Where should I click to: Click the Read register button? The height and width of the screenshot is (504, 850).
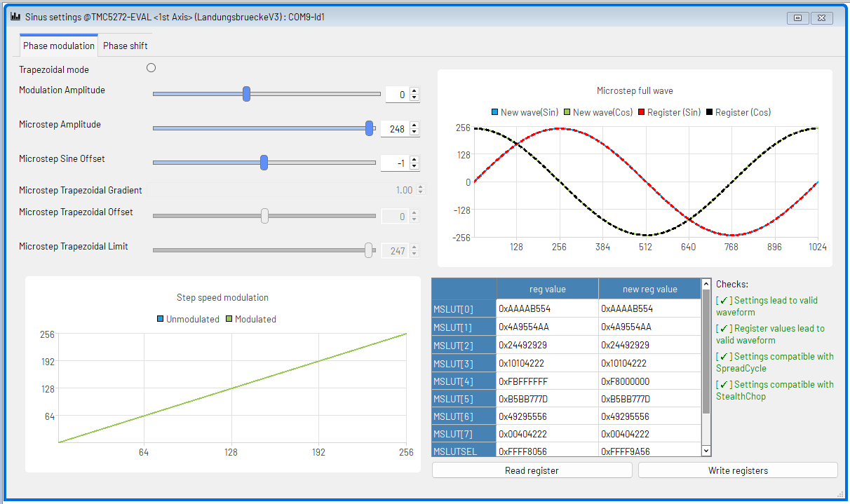[x=532, y=470]
